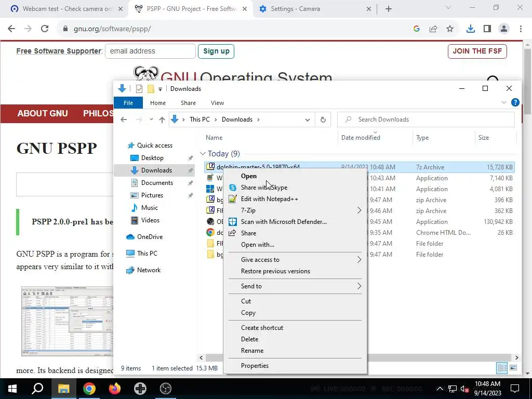Open the PSPP screenshot thumbnail

coord(67,321)
